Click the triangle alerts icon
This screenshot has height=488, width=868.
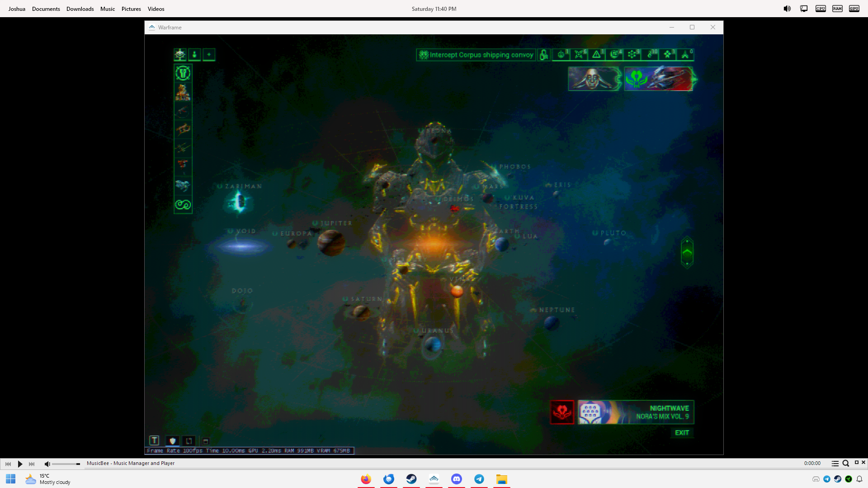click(x=596, y=55)
